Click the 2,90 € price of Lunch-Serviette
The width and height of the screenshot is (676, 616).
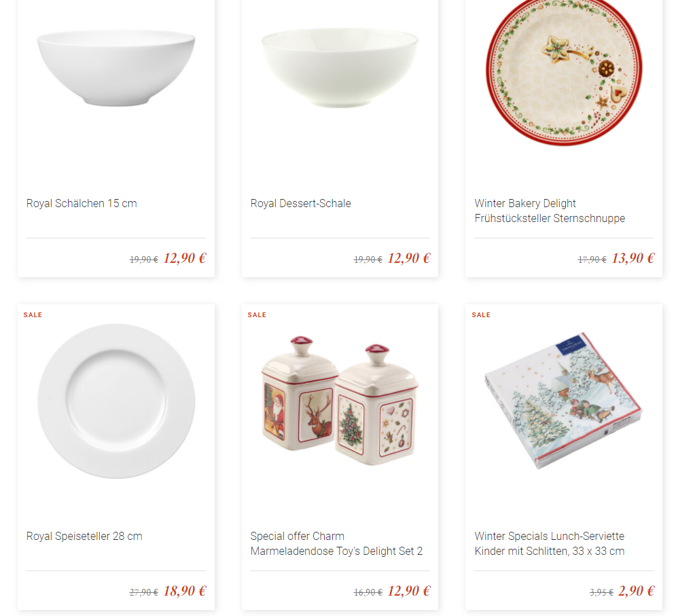click(637, 591)
